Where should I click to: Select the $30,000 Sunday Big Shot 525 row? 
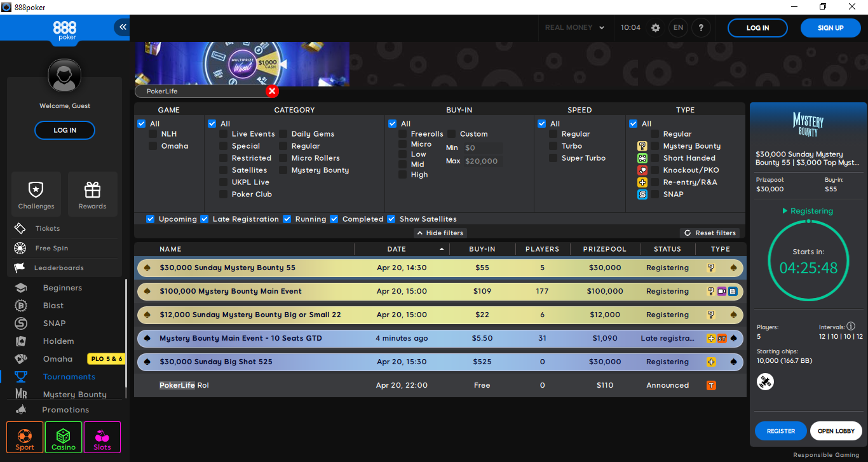point(440,362)
